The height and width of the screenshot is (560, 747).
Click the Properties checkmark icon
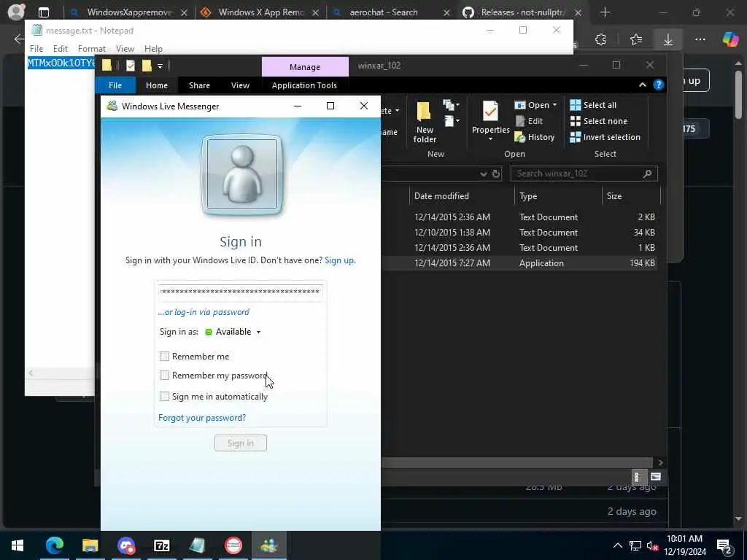(x=490, y=112)
